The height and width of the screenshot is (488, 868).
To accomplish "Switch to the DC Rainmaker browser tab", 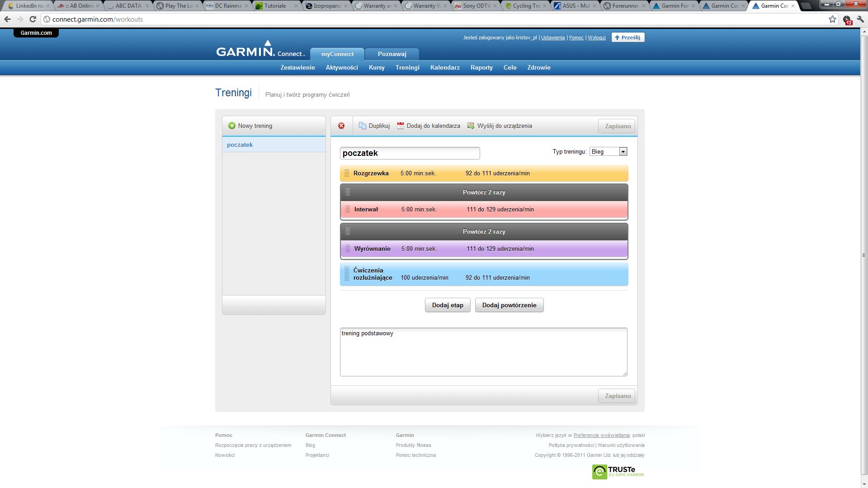I will [227, 6].
